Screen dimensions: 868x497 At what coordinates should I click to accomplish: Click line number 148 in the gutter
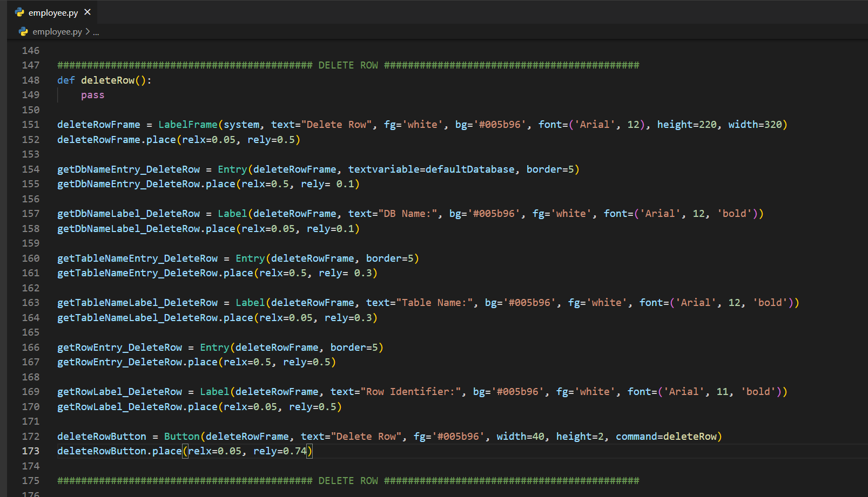point(31,80)
